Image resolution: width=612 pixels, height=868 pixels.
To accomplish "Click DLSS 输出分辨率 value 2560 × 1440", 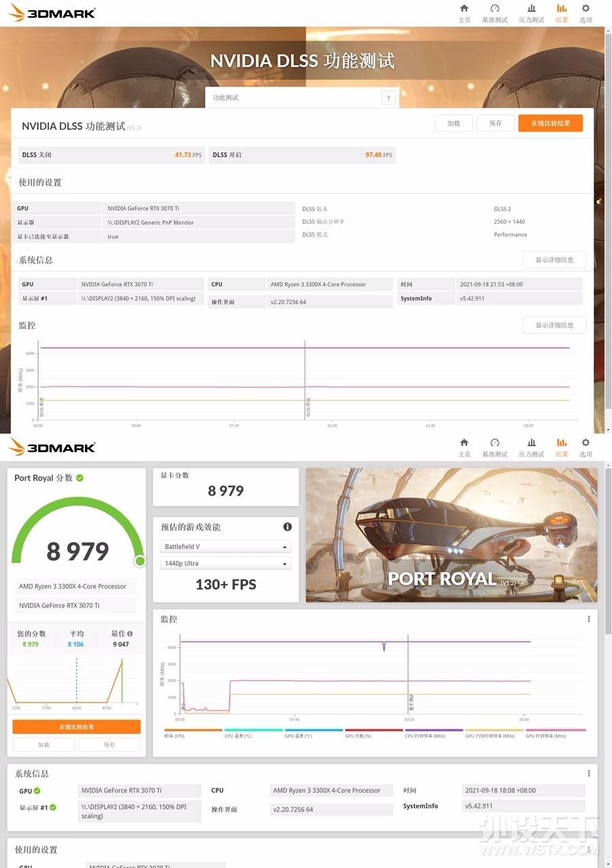I will point(509,222).
